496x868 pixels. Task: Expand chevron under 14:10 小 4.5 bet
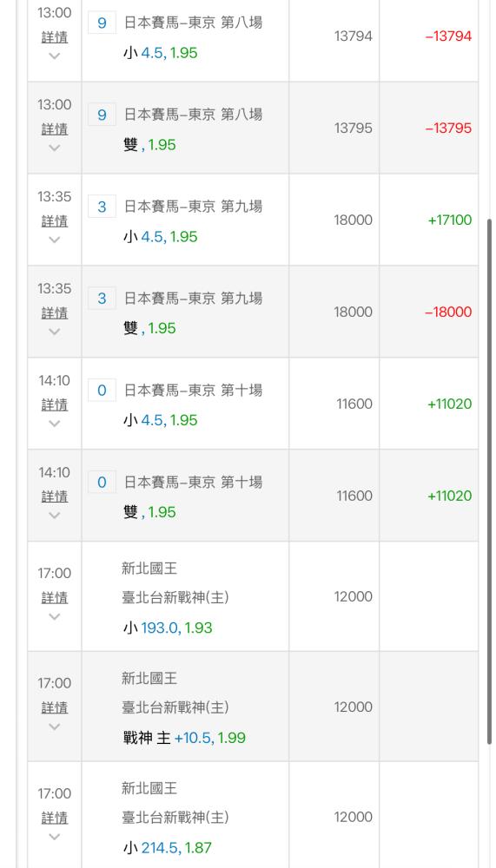(x=55, y=424)
